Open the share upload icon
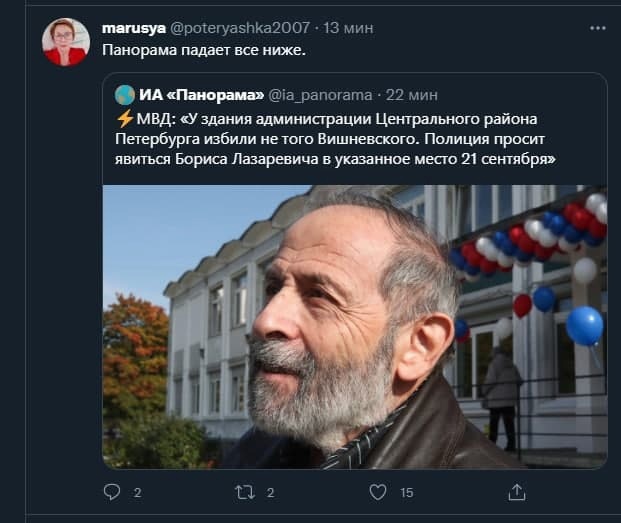The width and height of the screenshot is (621, 523). 517,492
